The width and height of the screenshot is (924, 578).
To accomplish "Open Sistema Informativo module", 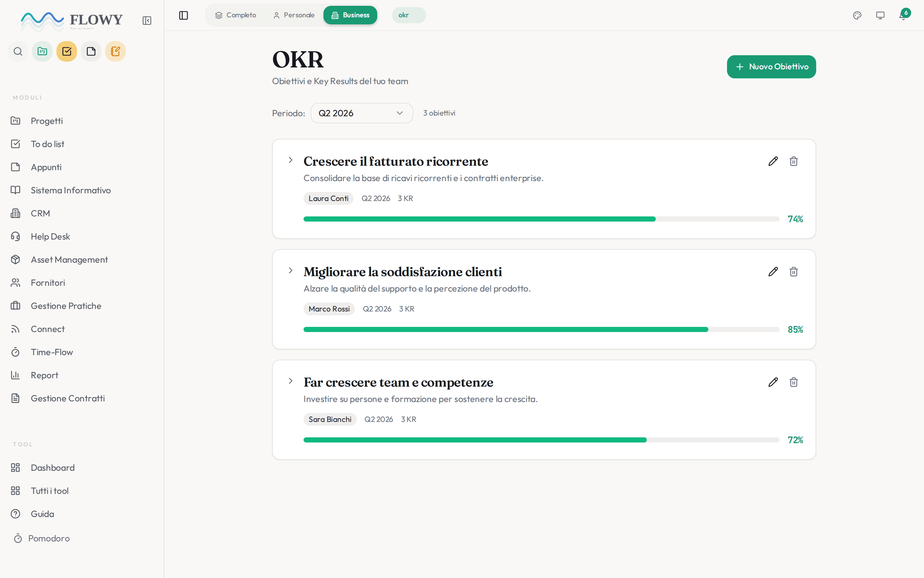I will point(82,190).
